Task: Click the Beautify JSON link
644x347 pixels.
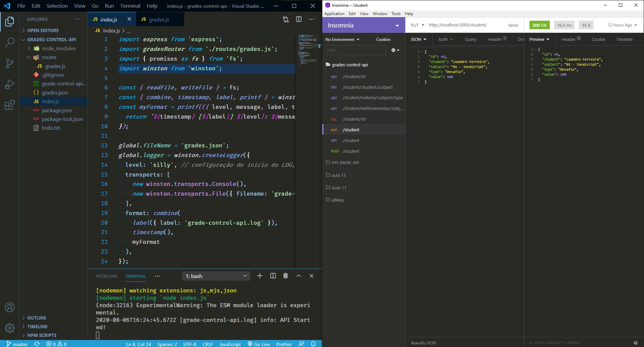Action: 423,343
